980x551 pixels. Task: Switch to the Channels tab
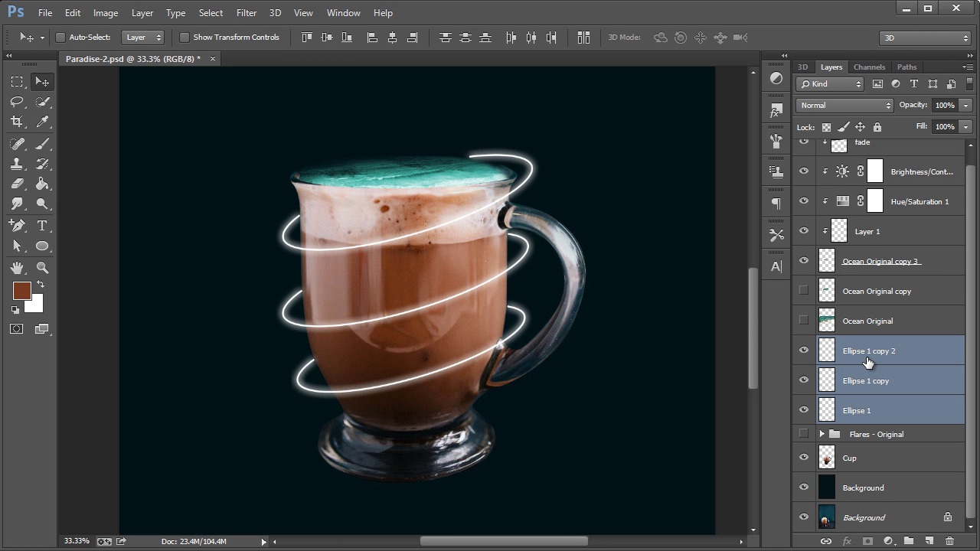[x=869, y=67]
